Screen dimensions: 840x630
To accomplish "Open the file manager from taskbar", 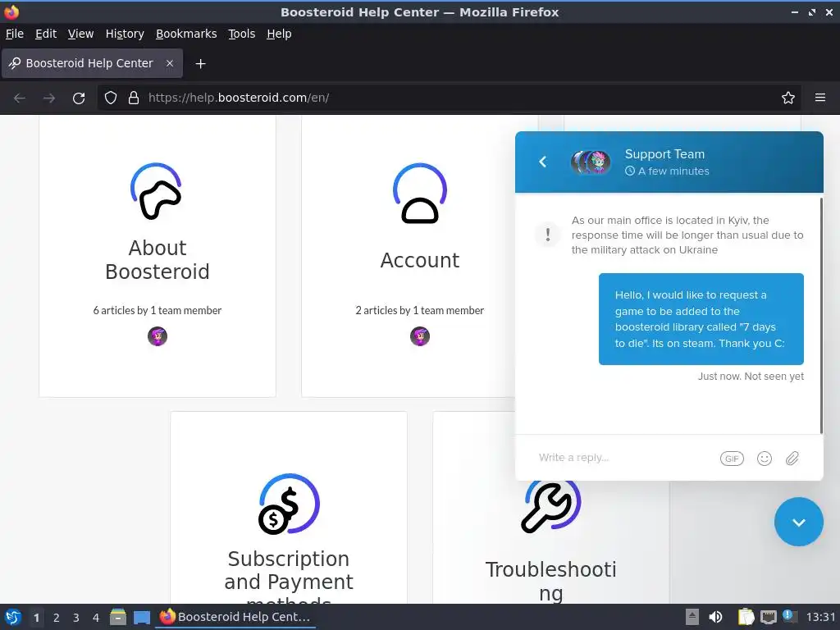I will click(118, 617).
